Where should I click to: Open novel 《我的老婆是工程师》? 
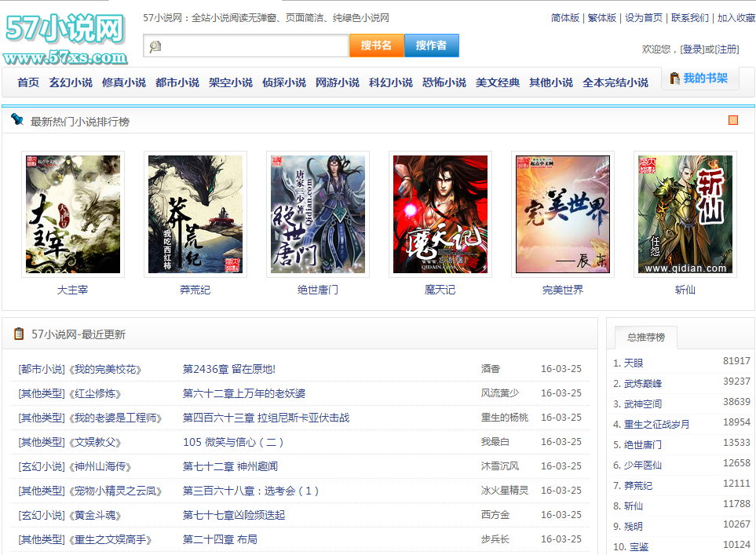click(115, 418)
